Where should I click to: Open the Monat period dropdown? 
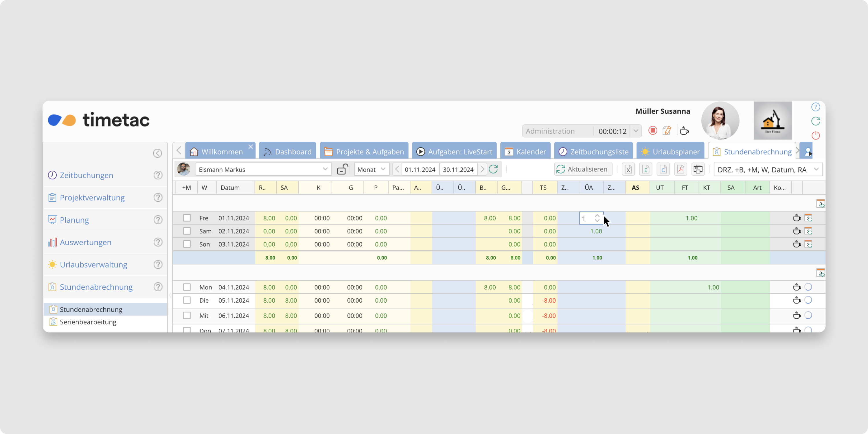[372, 169]
